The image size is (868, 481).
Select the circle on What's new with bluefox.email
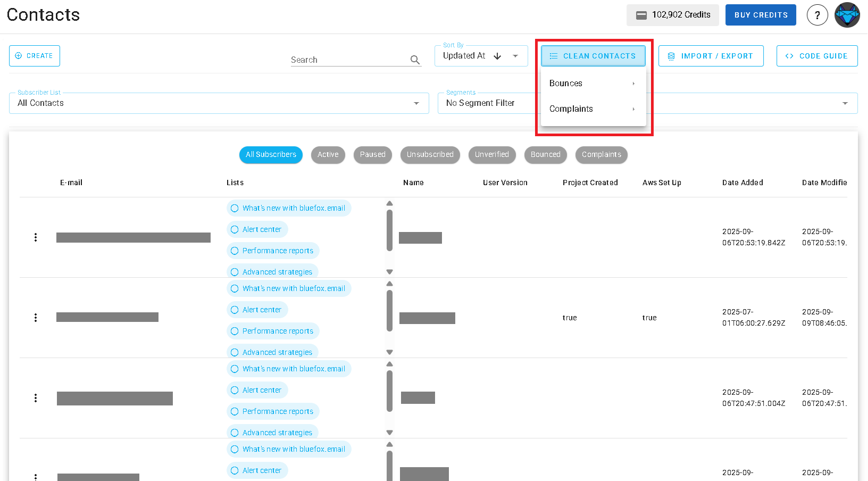pos(235,208)
